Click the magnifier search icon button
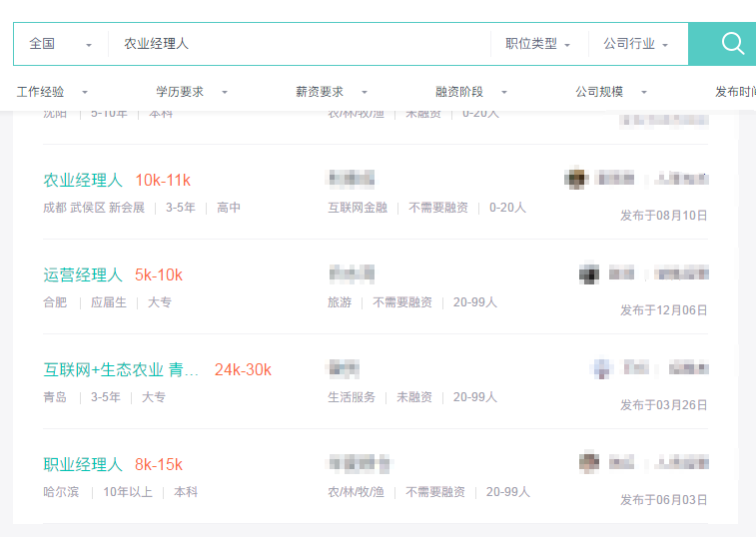Viewport: 756px width, 537px height. click(x=732, y=44)
